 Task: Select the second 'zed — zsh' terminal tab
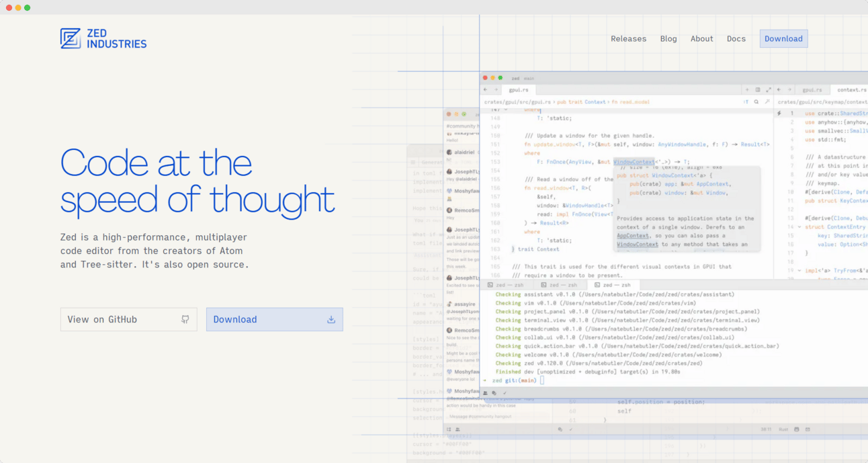tap(560, 285)
